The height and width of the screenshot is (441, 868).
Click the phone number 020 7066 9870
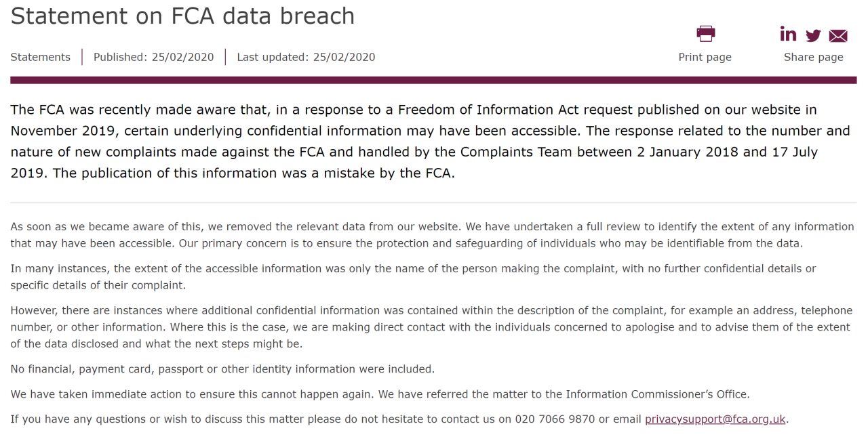(556, 419)
